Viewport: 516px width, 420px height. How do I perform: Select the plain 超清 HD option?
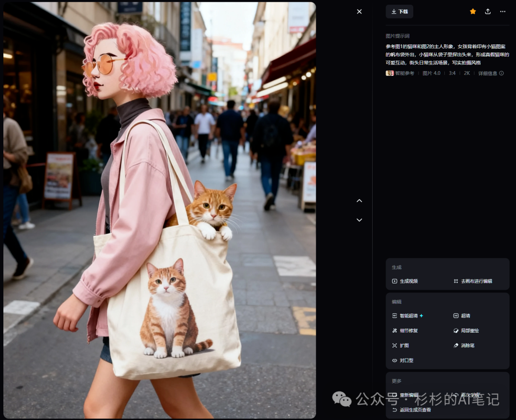coord(462,315)
